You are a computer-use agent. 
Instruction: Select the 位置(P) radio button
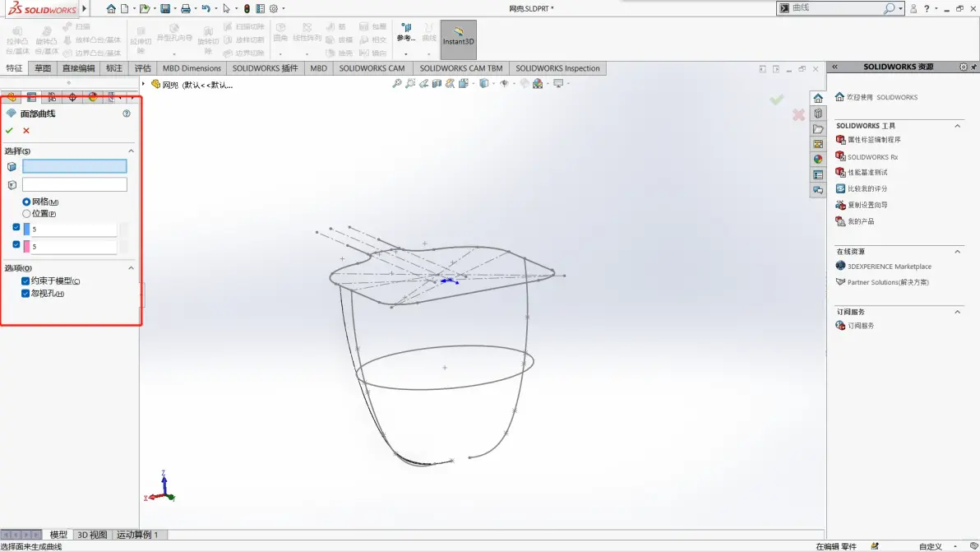tap(26, 214)
